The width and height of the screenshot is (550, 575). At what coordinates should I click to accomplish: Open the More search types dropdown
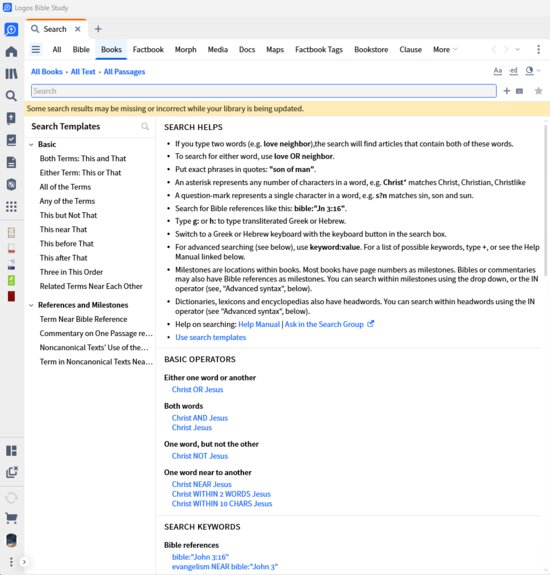point(445,50)
